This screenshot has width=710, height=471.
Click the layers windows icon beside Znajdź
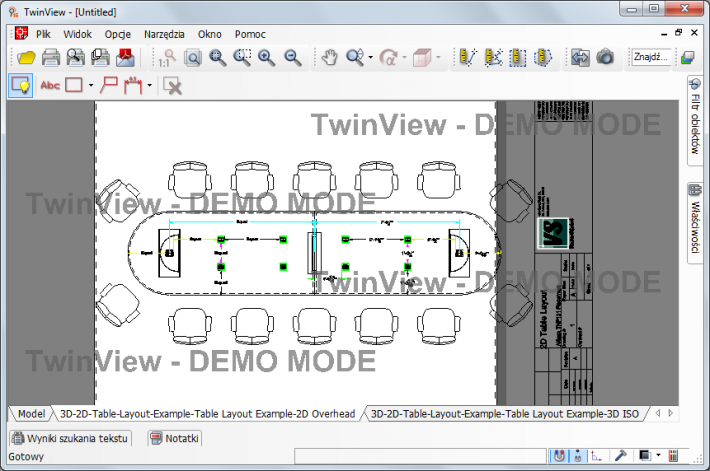[688, 58]
